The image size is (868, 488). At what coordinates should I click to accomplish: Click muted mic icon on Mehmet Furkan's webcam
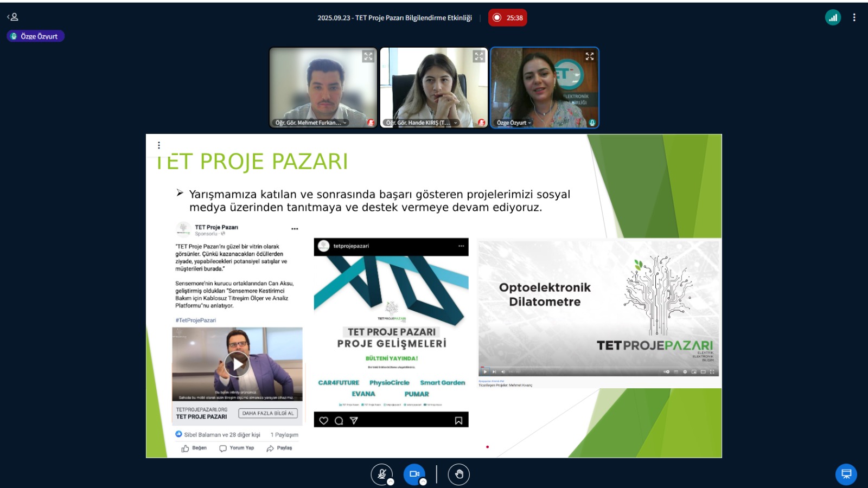(x=371, y=123)
